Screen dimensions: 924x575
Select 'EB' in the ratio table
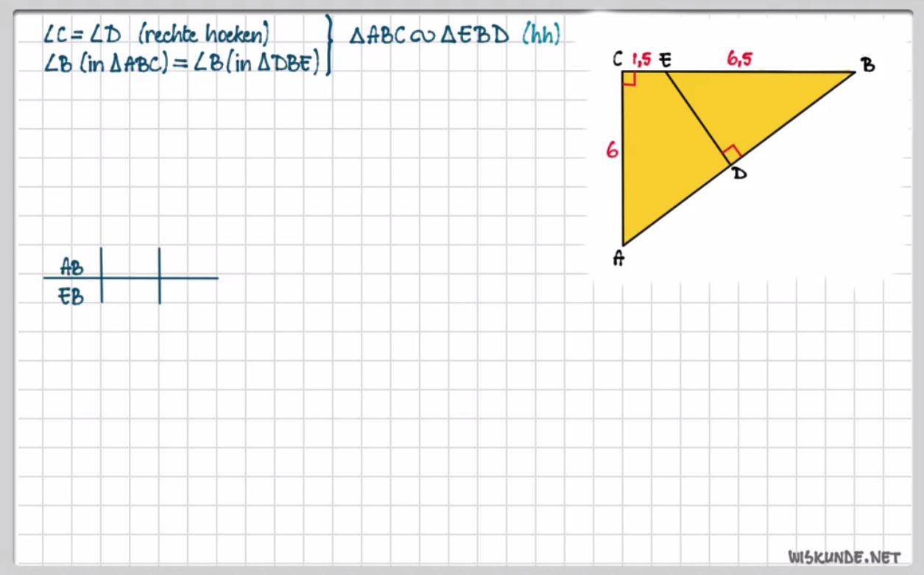click(x=71, y=297)
